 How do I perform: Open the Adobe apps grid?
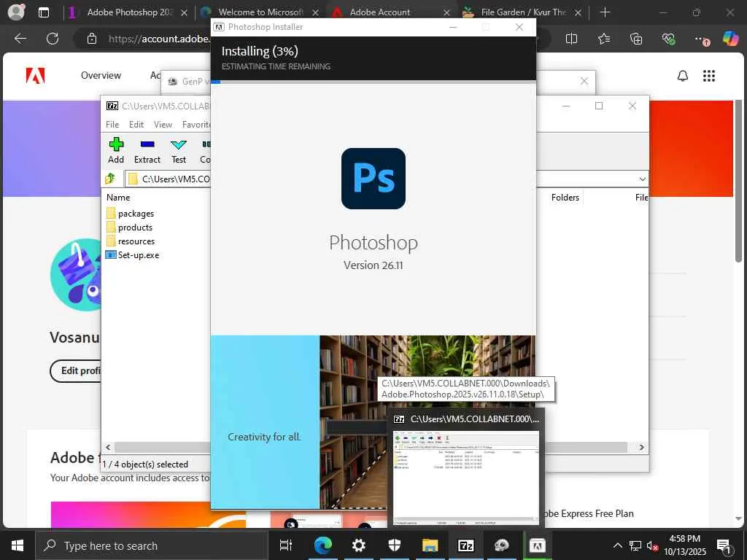pos(709,76)
